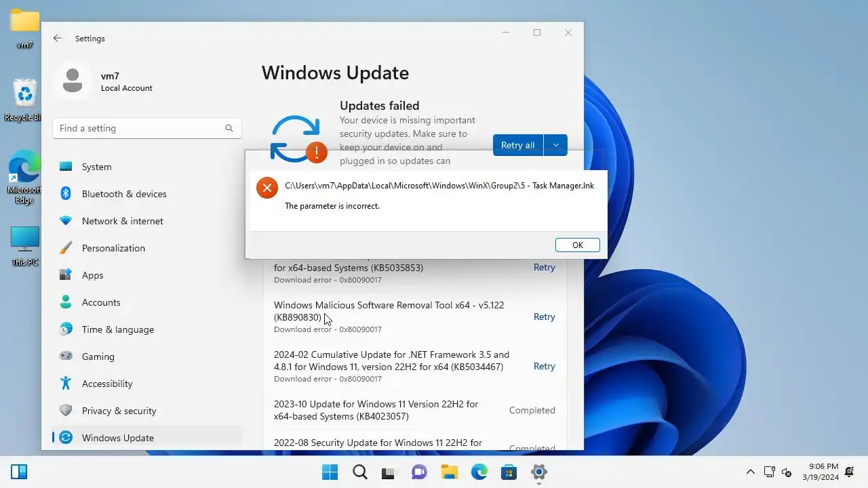Open Bluetooth & devices settings

[x=147, y=194]
